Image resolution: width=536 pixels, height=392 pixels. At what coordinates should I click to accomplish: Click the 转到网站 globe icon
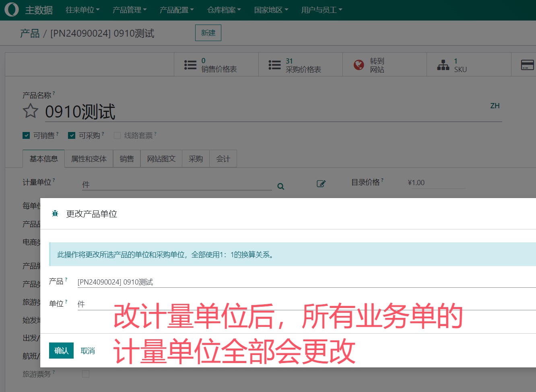(x=359, y=65)
